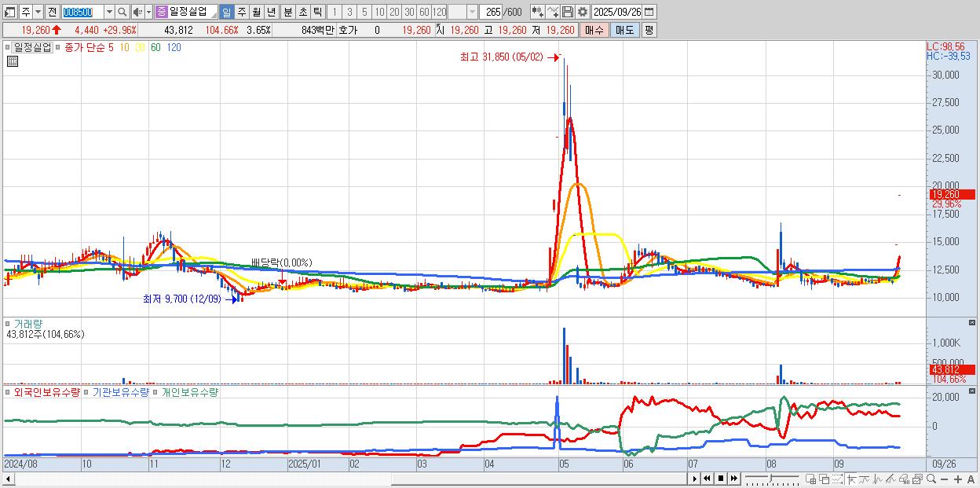
Task: Click the 매도 sell button
Action: pyautogui.click(x=624, y=30)
